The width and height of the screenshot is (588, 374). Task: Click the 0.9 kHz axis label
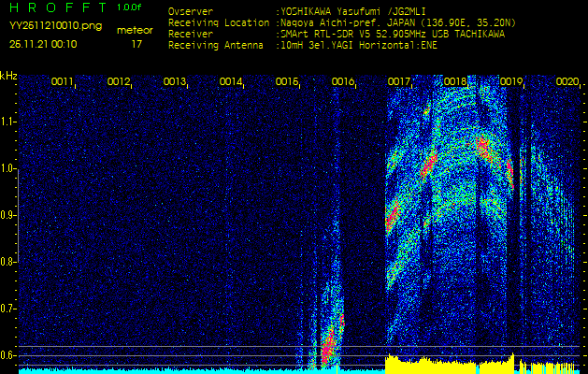point(7,215)
